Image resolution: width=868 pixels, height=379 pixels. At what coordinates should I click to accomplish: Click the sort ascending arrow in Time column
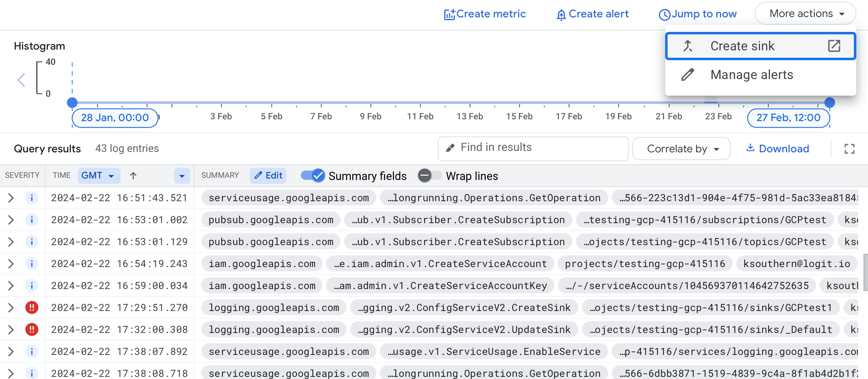point(133,176)
